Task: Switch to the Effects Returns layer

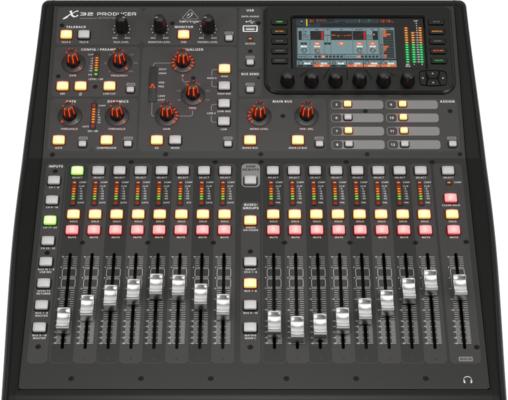Action: click(x=43, y=283)
